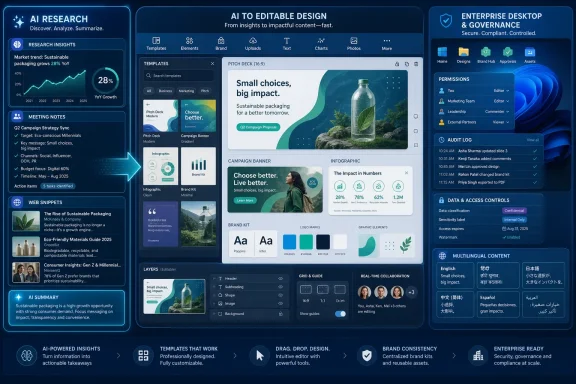This screenshot has width=576, height=384.
Task: Click the duplicate icon in Pitch Deck header
Action: click(407, 64)
